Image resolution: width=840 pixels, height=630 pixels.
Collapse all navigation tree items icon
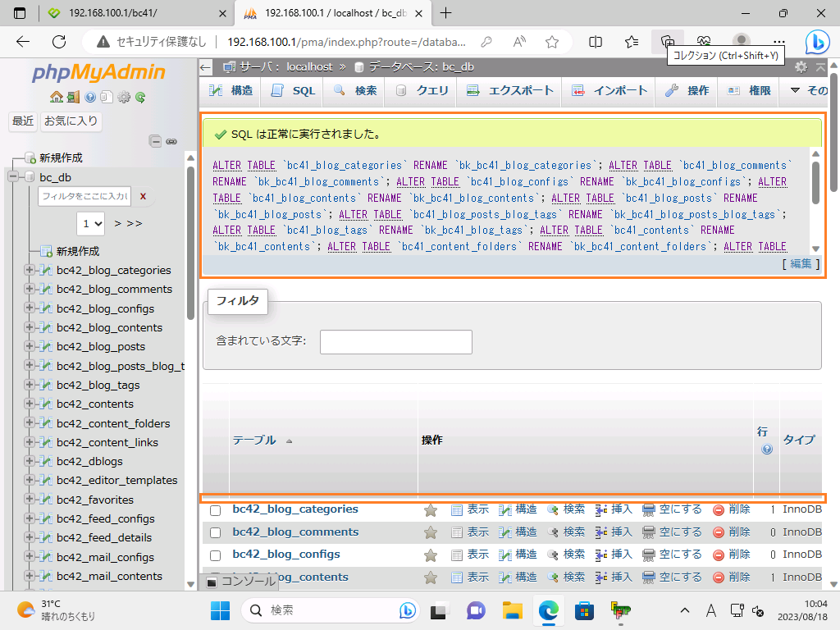click(156, 141)
